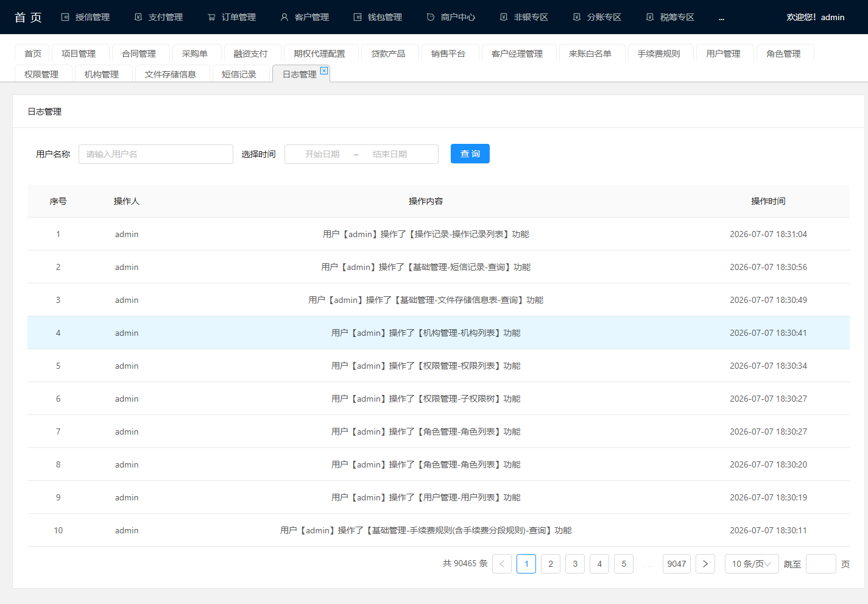Click the 授信管理 icon in top navigation
Screen dimensions: 868x604
click(65, 17)
